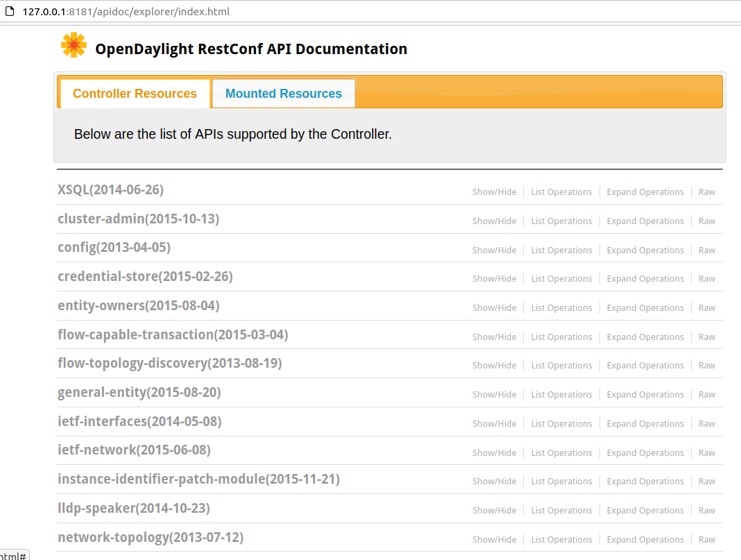View Raw for general-entity
The image size is (741, 560).
coord(707,395)
